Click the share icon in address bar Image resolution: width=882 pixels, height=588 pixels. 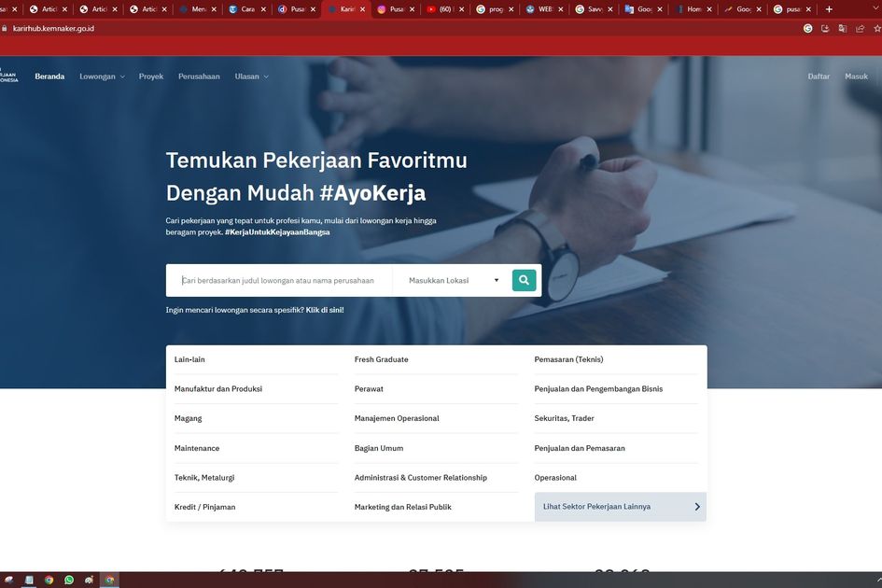(860, 28)
